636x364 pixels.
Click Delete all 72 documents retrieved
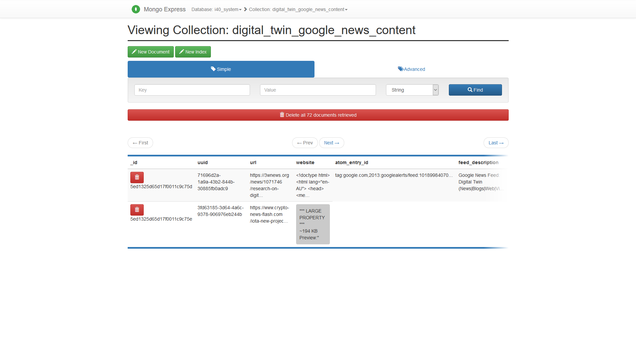(318, 115)
